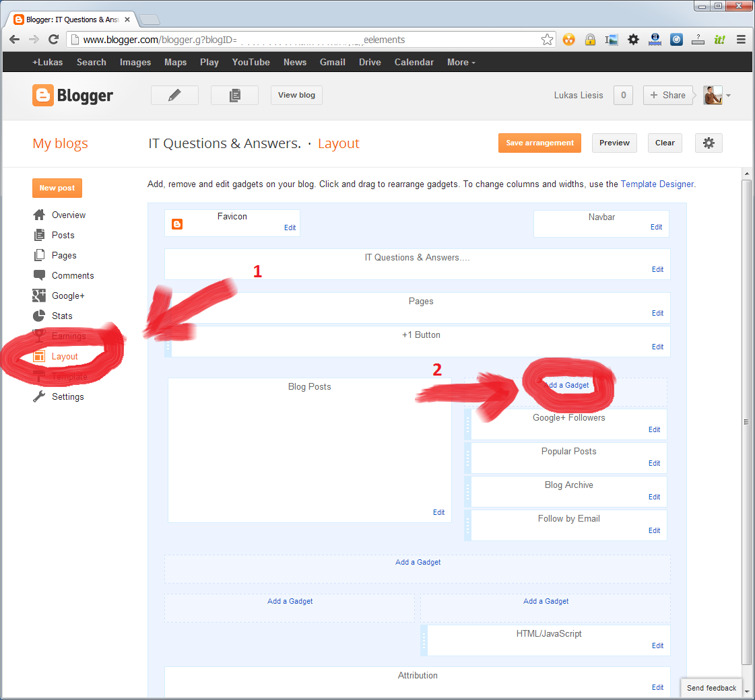The width and height of the screenshot is (755, 700).
Task: Click the yellow radiation-style extension icon
Action: [568, 40]
